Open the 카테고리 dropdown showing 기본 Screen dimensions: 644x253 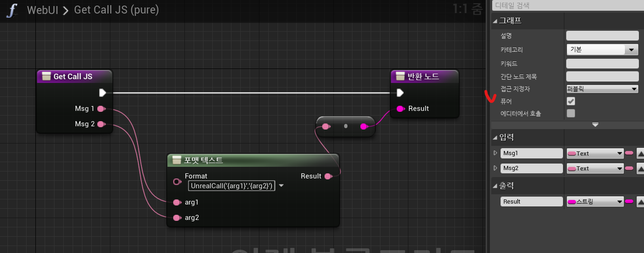(x=602, y=49)
